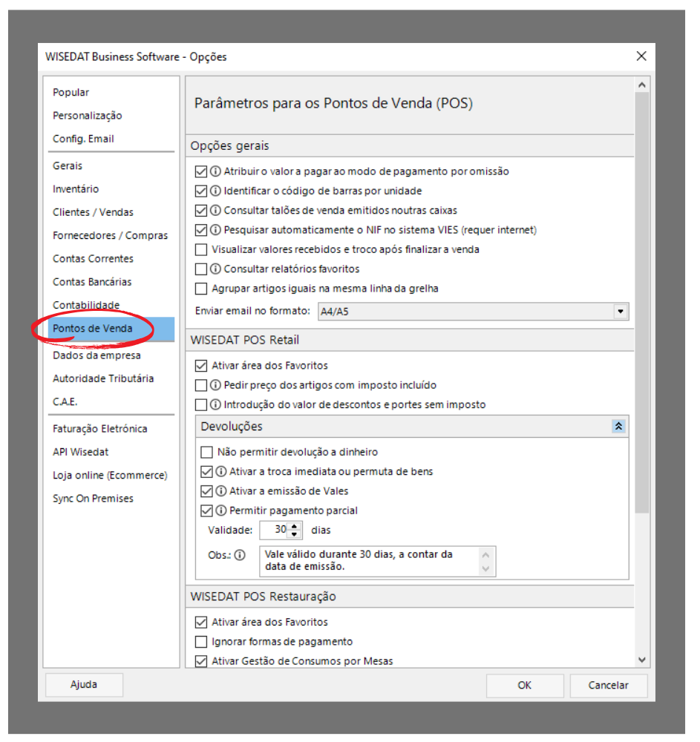Check Não permitir devolução a dinheiro
The image size is (700, 742).
[x=207, y=452]
